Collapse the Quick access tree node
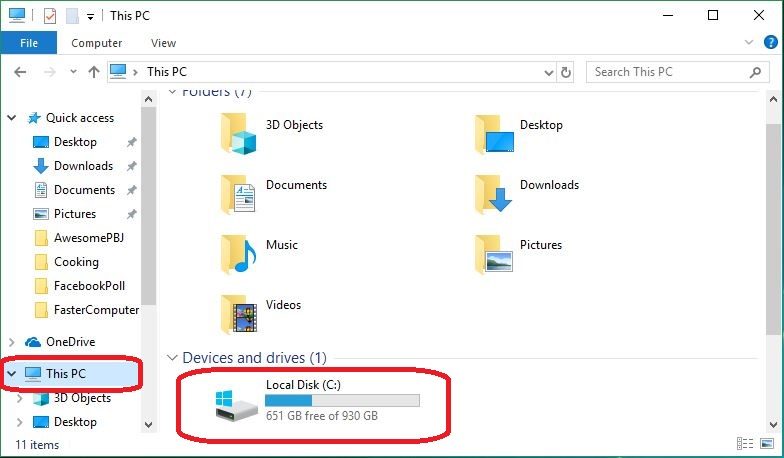The width and height of the screenshot is (784, 458). click(x=12, y=118)
